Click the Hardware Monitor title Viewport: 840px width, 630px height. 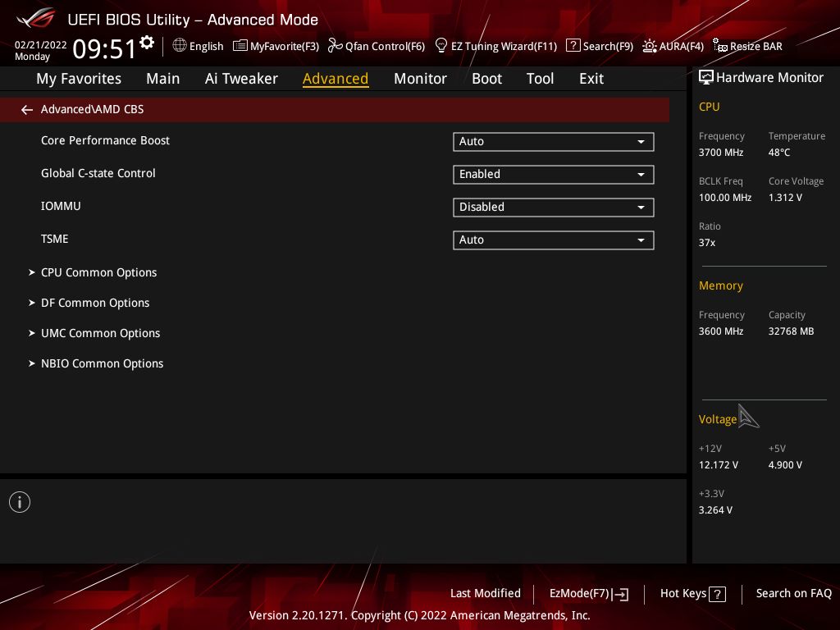tap(769, 78)
